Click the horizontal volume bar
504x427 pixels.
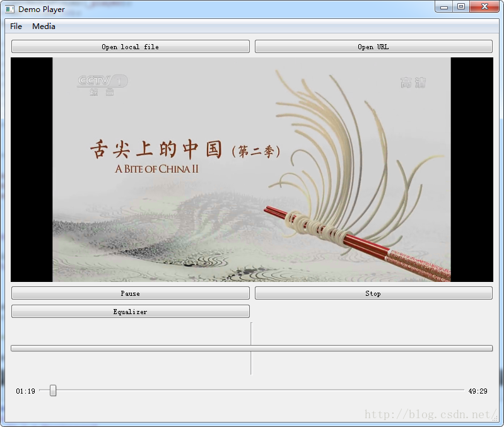[x=252, y=348]
